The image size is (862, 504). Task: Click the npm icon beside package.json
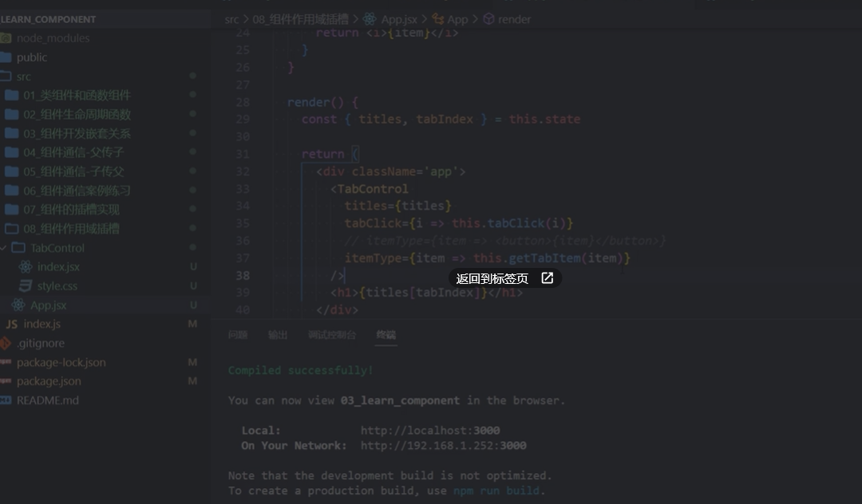pyautogui.click(x=6, y=380)
